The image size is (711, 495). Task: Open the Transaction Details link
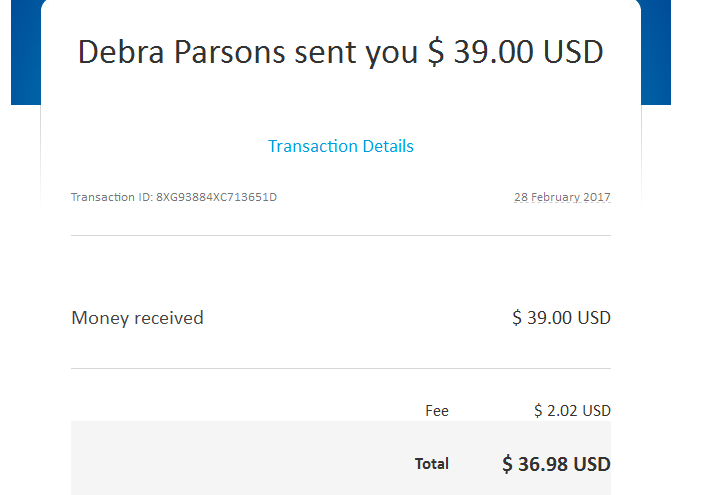pyautogui.click(x=341, y=146)
